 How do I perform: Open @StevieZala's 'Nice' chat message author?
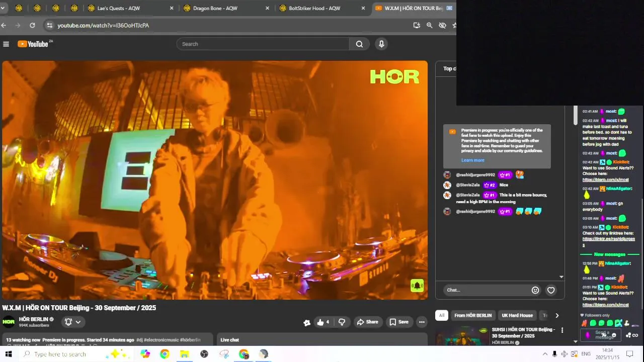point(468,185)
